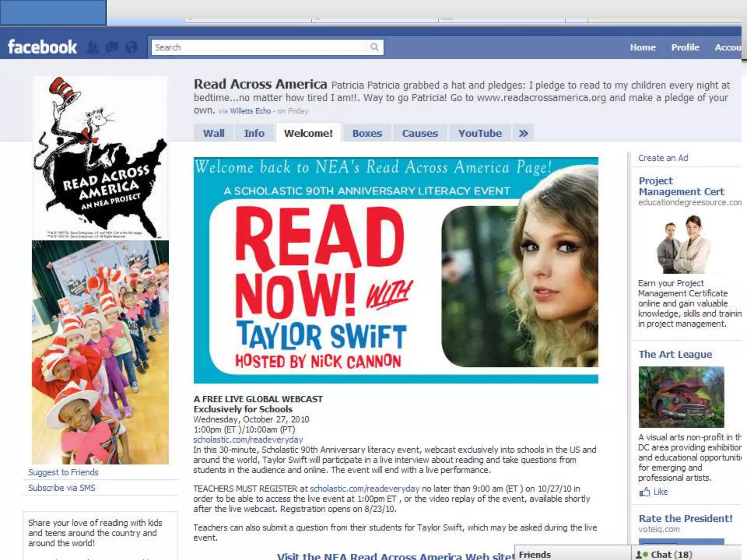This screenshot has height=560, width=747.
Task: Click the Read Now Taylor Swift banner
Action: click(x=396, y=270)
